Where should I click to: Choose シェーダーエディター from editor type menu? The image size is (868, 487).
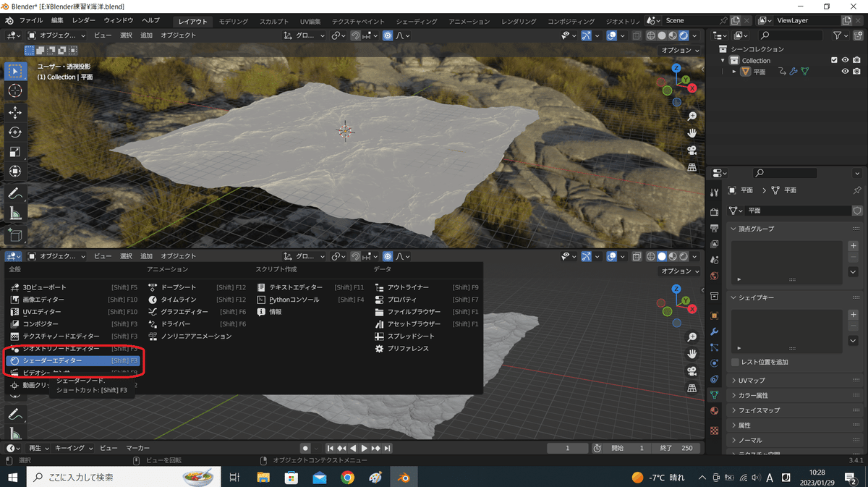pos(72,360)
